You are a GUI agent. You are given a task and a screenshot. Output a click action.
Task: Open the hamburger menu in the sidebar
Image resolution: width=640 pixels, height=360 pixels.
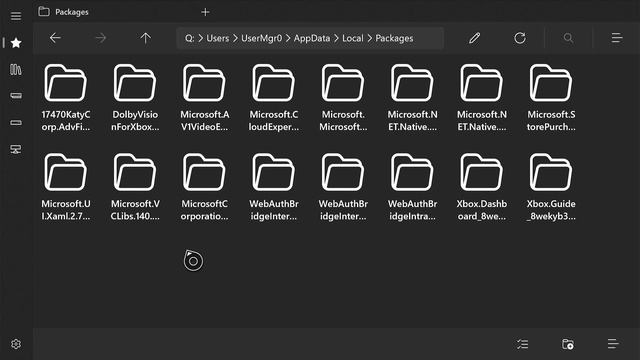tap(16, 16)
